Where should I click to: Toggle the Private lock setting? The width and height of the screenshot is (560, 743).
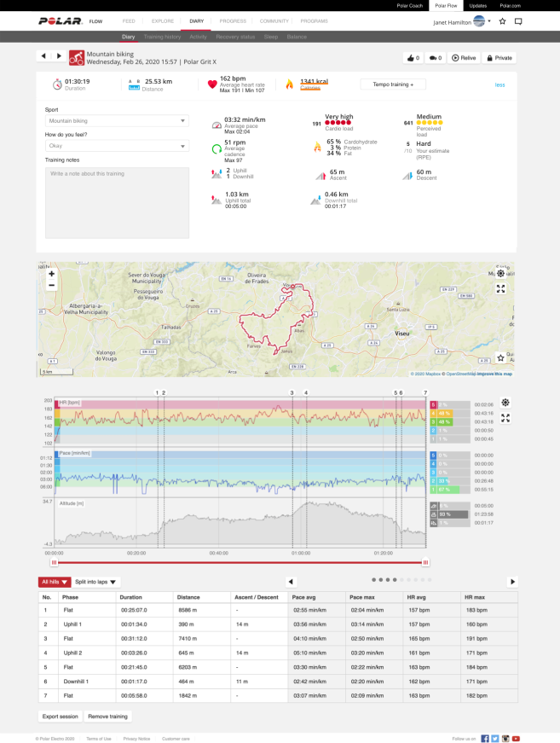(499, 58)
